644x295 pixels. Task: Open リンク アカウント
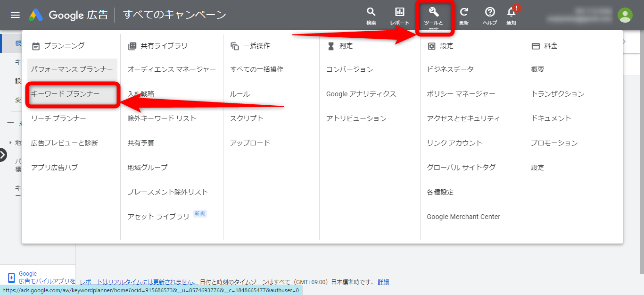coord(454,143)
